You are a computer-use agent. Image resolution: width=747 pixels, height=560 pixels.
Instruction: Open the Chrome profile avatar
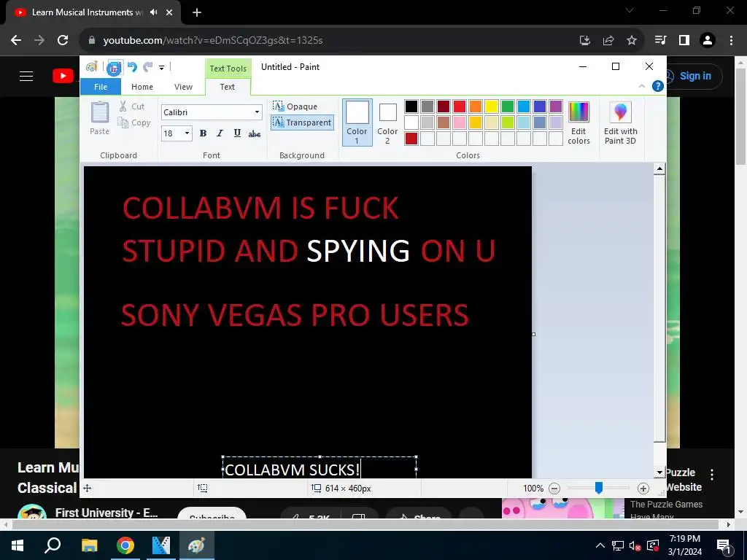pos(708,41)
